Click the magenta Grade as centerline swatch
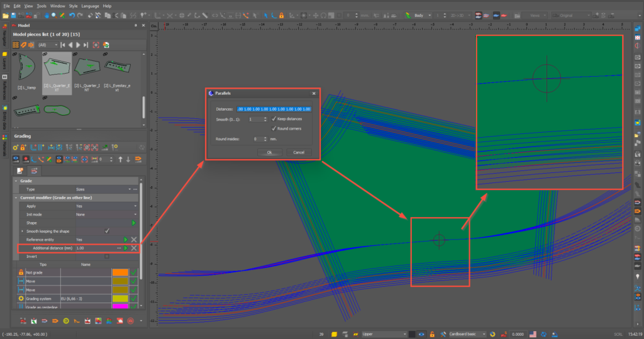This screenshot has height=339, width=644. coord(119,306)
